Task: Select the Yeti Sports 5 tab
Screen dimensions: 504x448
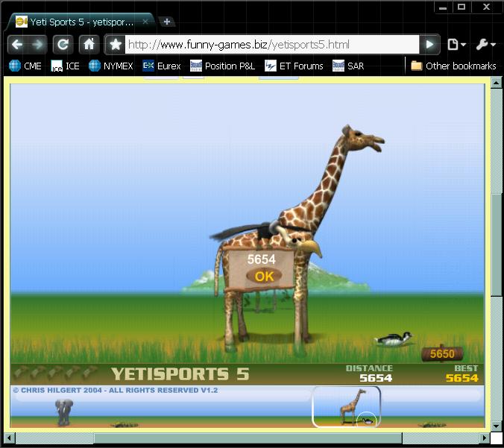Action: [81, 22]
